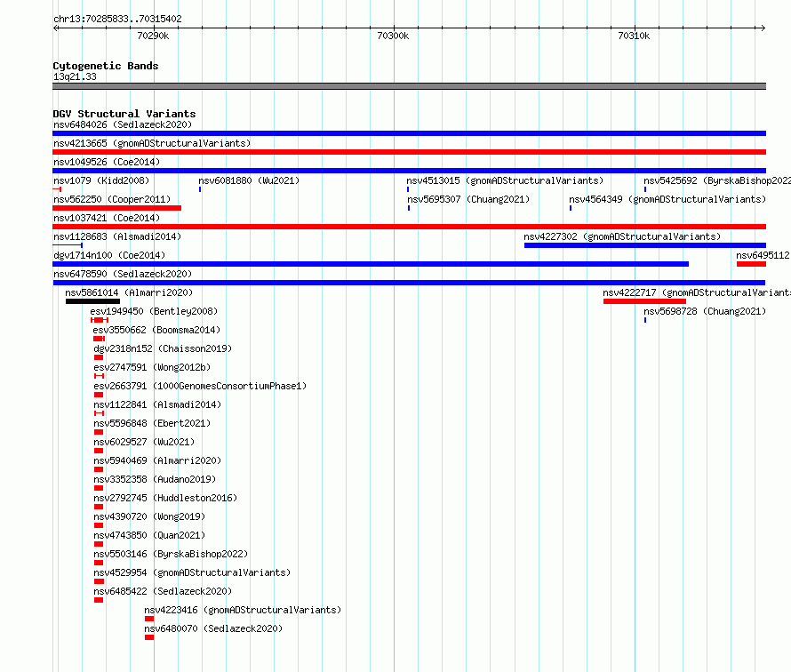Click nsv6029527 (Wu2021) label

[x=144, y=442]
